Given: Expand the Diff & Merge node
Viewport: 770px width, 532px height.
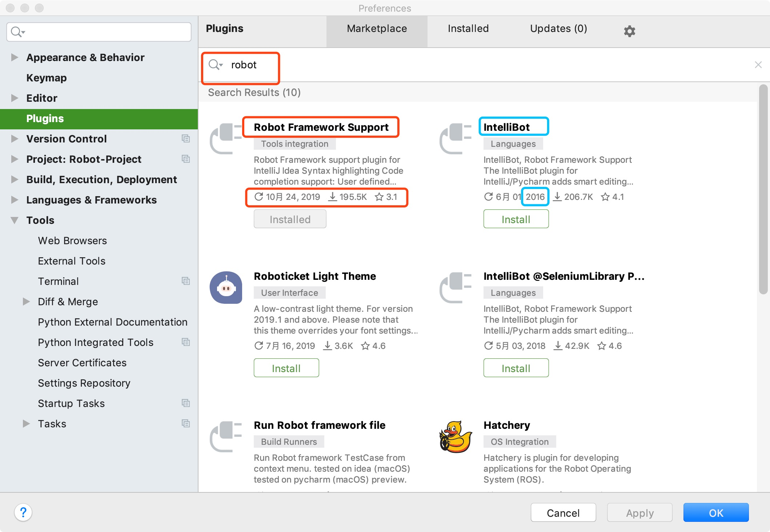Looking at the screenshot, I should point(26,302).
